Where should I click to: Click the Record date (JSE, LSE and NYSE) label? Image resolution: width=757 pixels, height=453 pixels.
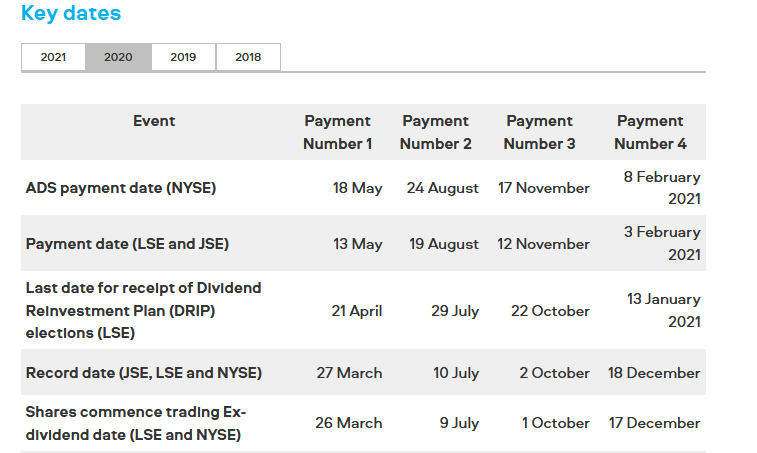coord(144,373)
